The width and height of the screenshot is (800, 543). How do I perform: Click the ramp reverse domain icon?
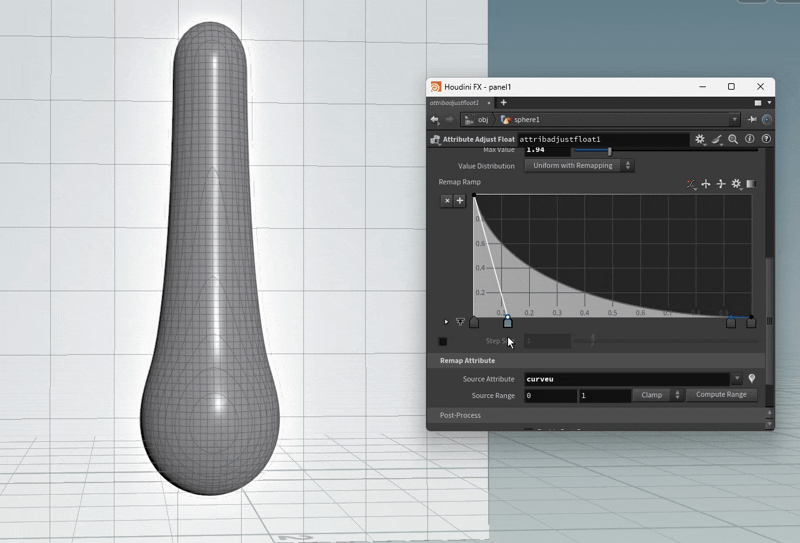point(706,184)
